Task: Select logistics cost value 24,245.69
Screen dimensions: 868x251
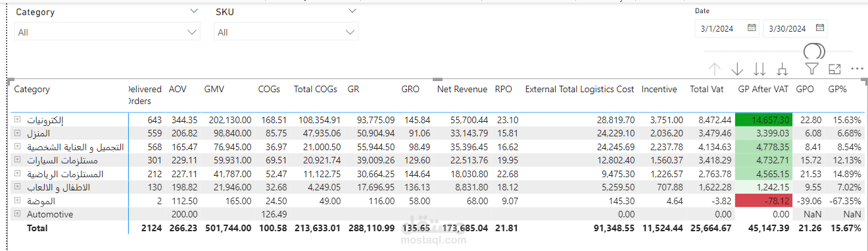Action: (616, 147)
